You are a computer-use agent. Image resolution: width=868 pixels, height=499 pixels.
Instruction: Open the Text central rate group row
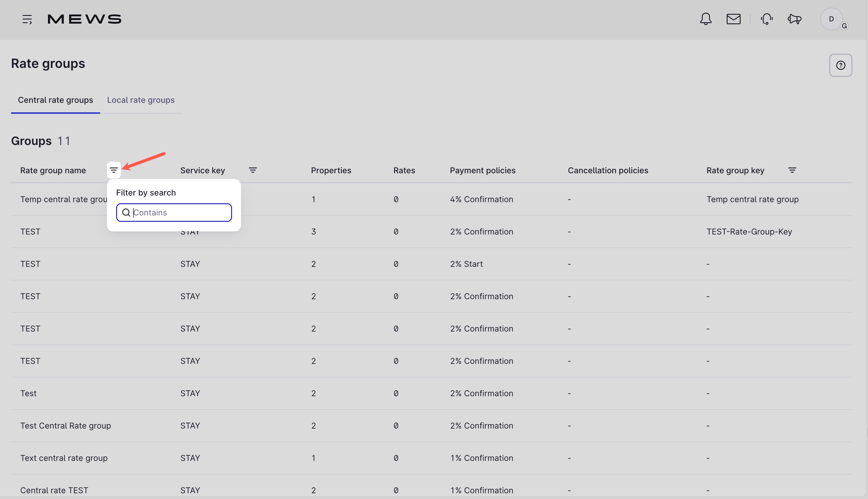pyautogui.click(x=432, y=458)
